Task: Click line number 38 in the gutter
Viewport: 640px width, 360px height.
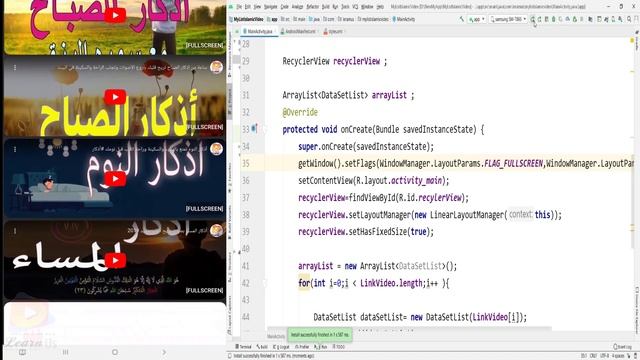Action: [246, 215]
